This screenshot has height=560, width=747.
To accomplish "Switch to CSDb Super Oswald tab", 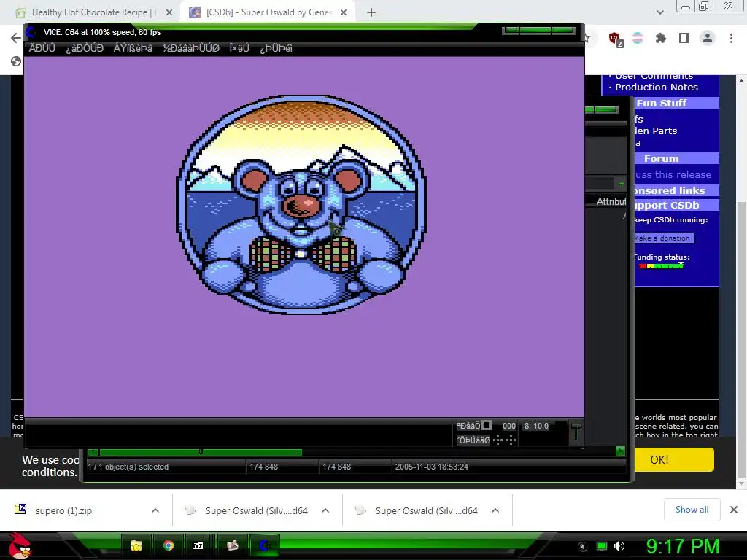I will pyautogui.click(x=268, y=12).
